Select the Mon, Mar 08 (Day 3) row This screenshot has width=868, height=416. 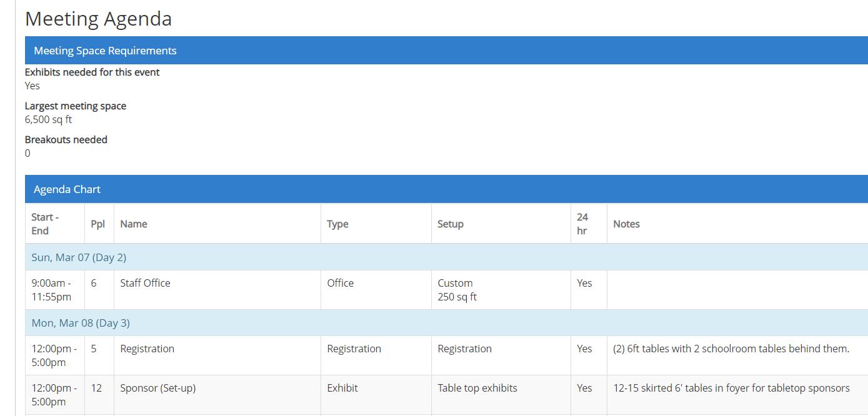pyautogui.click(x=81, y=323)
